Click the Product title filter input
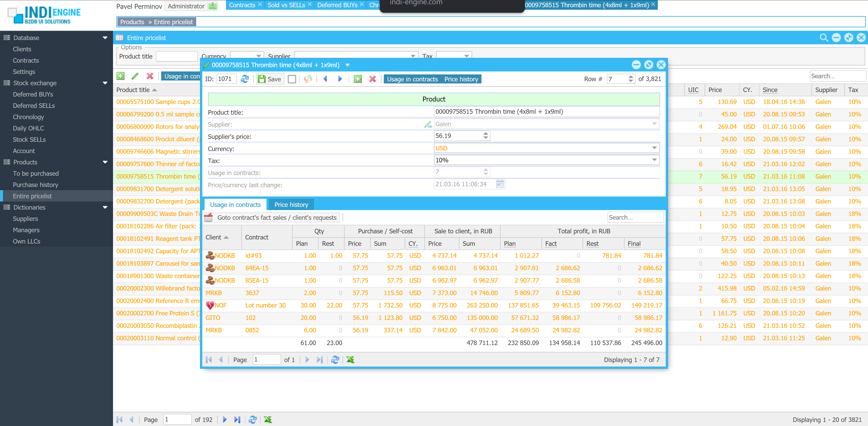 [177, 56]
